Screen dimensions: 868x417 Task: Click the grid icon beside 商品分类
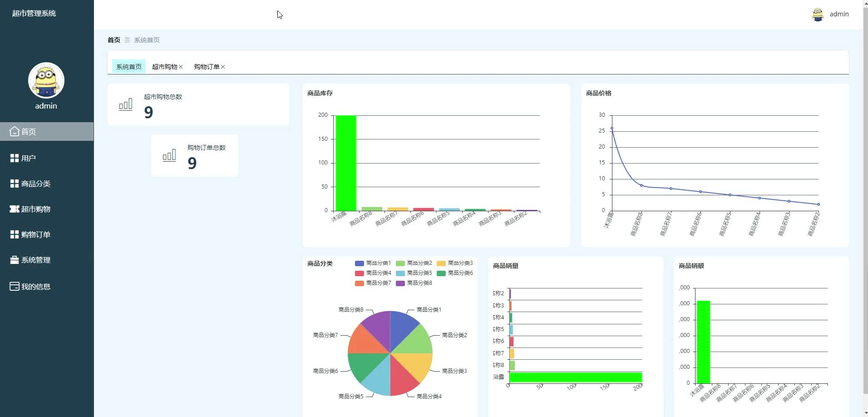coord(15,184)
